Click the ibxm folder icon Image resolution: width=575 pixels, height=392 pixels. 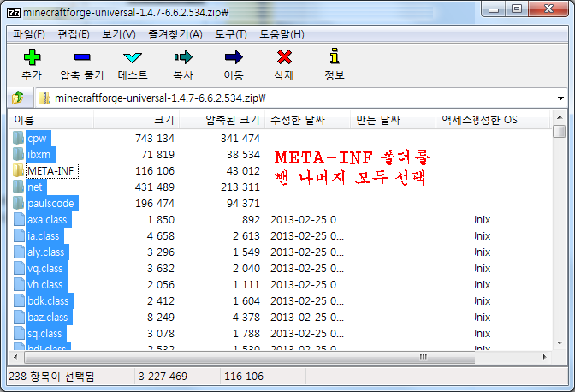(x=18, y=154)
